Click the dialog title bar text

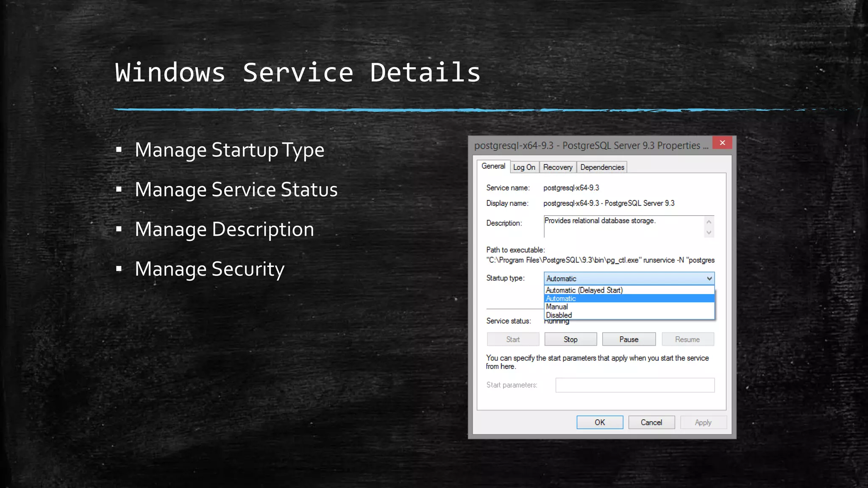click(591, 145)
